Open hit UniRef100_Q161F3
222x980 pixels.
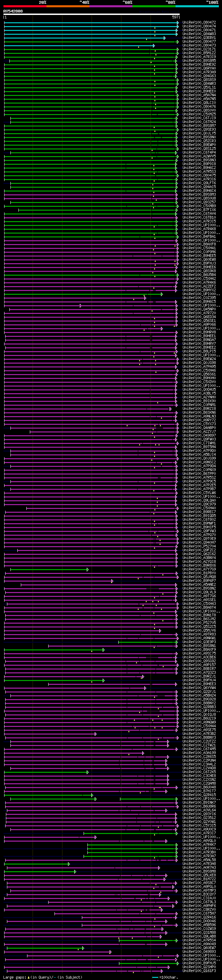pyautogui.click(x=199, y=971)
